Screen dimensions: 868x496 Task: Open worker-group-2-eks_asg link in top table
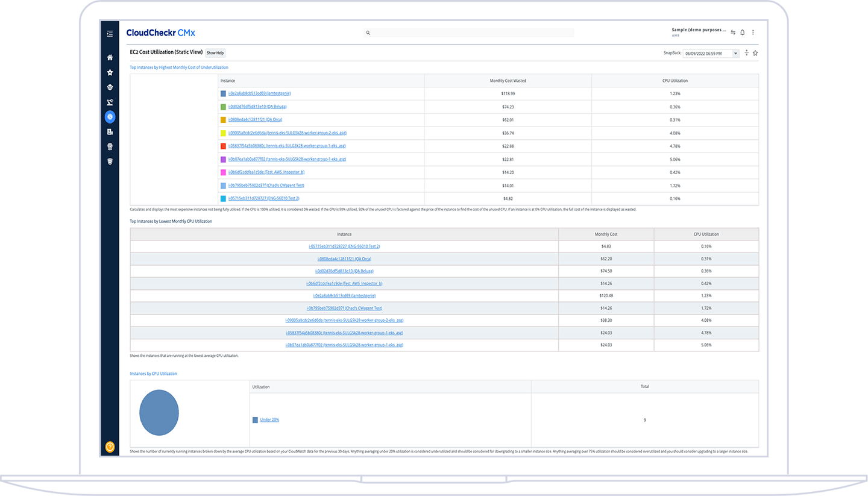[x=286, y=133]
